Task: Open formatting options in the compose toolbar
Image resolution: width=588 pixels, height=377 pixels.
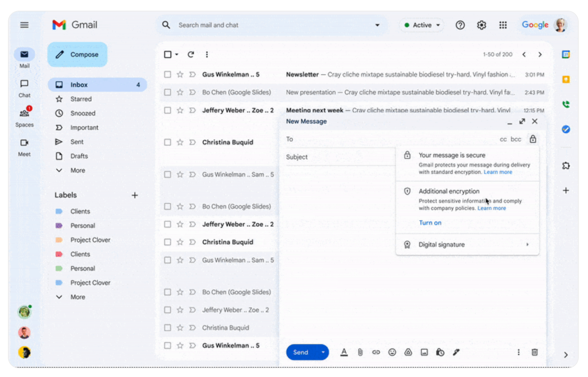Action: 344,352
